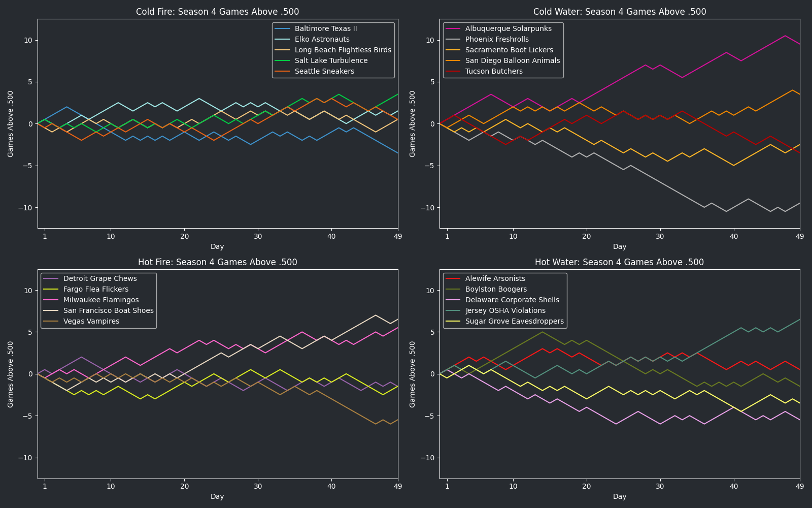
Task: Click the Day axis label under Hot Water
Action: [619, 496]
